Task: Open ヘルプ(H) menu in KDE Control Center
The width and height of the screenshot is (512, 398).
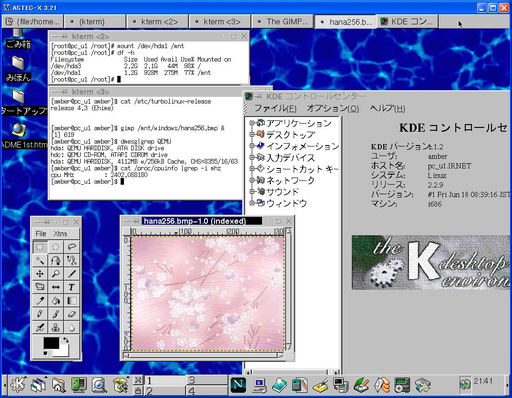Action: point(387,108)
